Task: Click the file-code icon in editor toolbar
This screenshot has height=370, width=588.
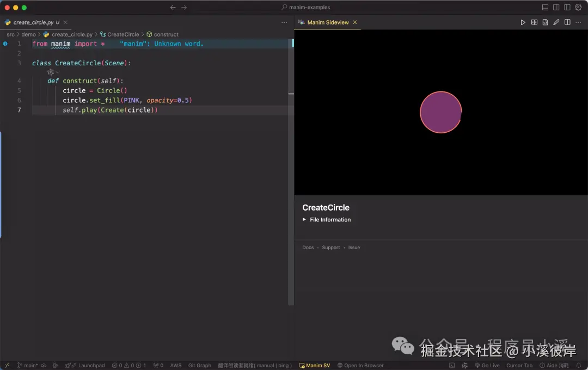Action: tap(545, 22)
